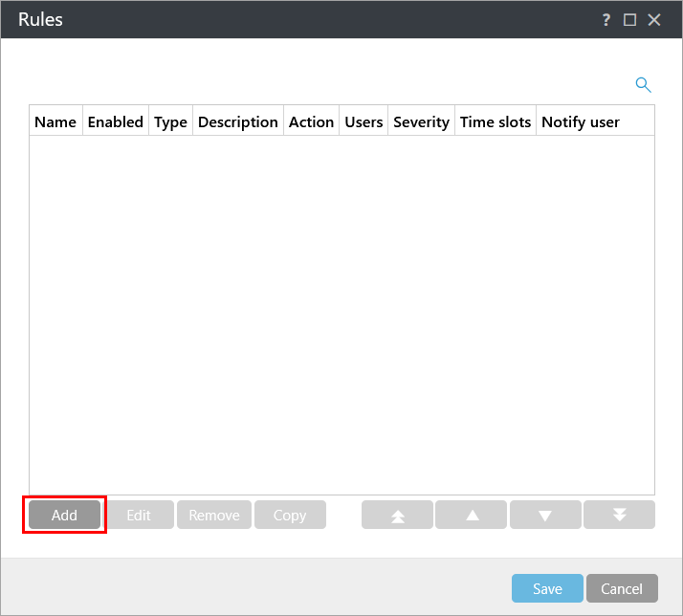
Task: Sort by Description column header
Action: tap(238, 121)
